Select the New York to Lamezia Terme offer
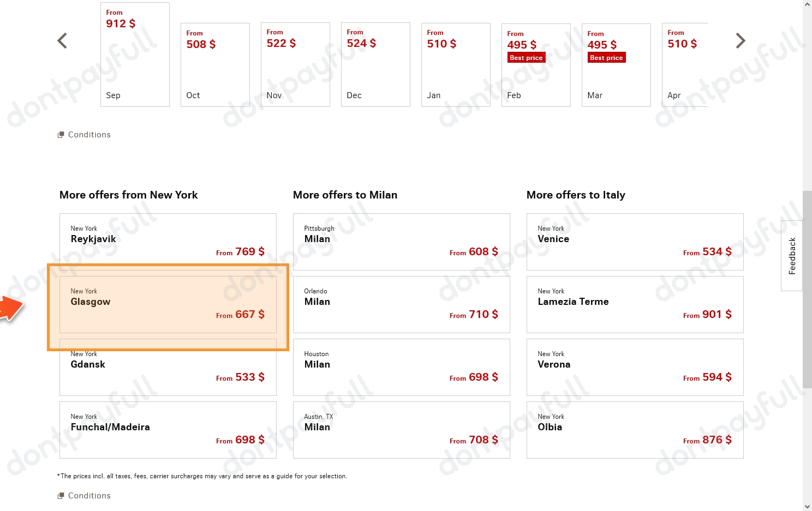 [635, 304]
